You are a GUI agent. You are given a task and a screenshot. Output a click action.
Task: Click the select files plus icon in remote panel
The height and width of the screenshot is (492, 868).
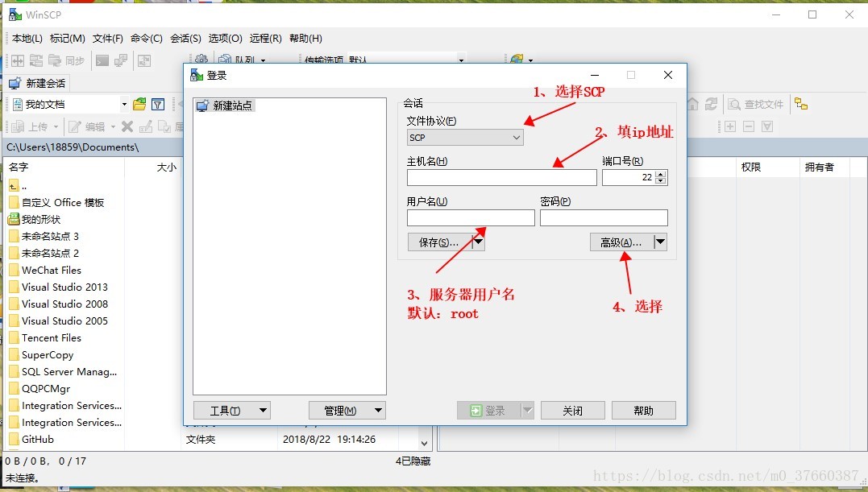[730, 126]
